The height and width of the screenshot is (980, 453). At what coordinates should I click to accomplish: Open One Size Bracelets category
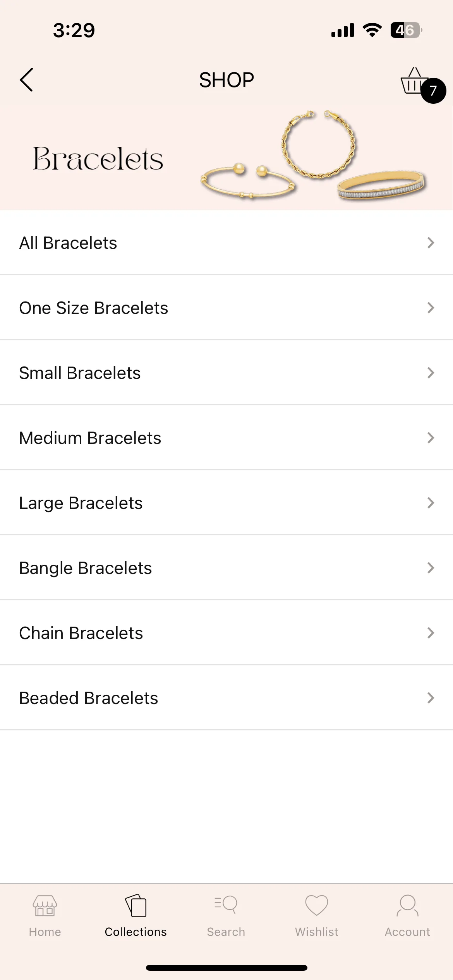pyautogui.click(x=226, y=308)
